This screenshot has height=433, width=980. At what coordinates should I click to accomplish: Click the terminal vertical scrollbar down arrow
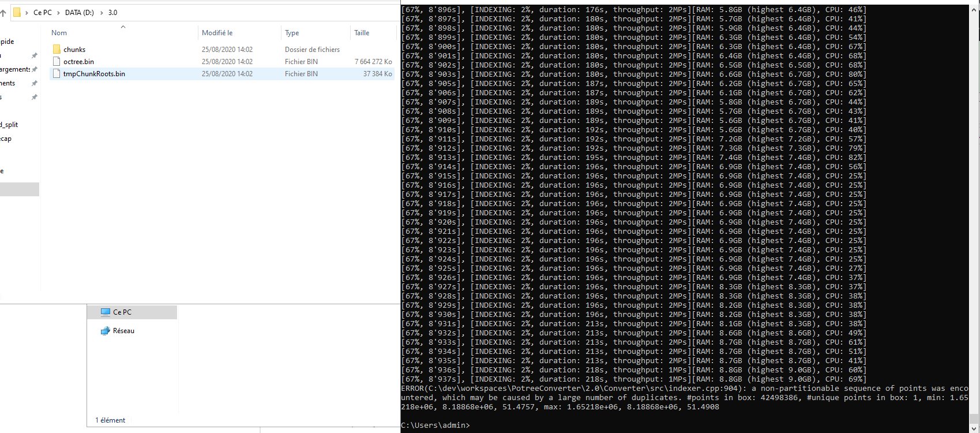(974, 418)
